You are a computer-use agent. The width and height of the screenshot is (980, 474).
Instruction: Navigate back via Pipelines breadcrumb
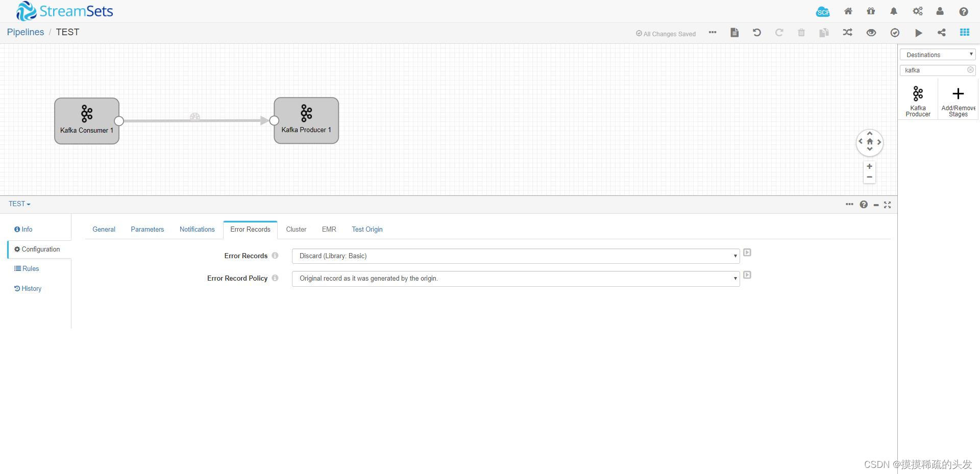tap(25, 32)
